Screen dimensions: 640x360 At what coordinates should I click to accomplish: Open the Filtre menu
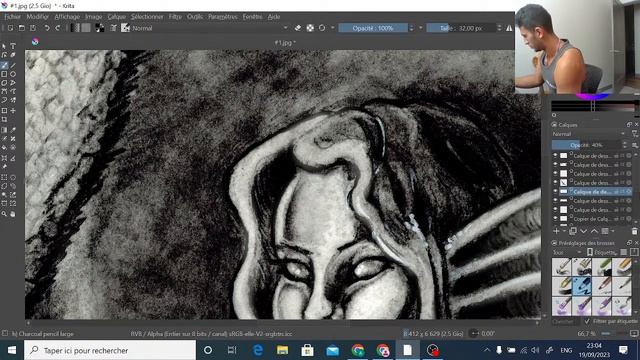[x=175, y=17]
